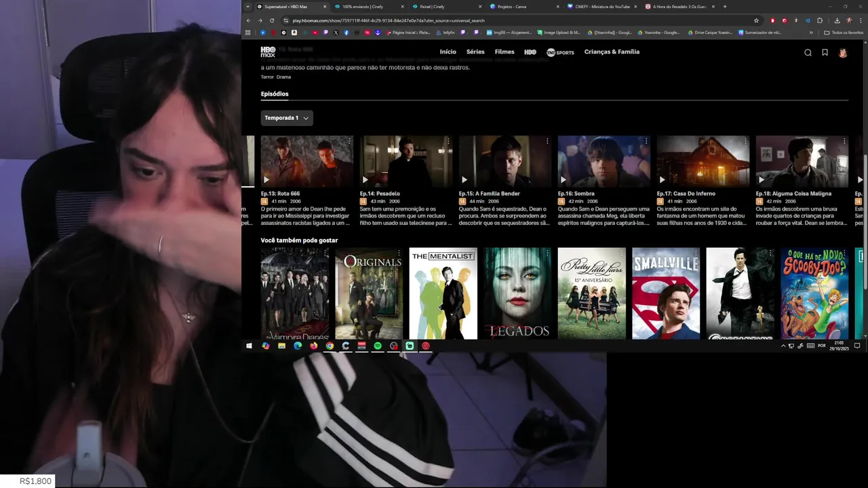
Task: Open the Sumarizador de vídeo bookmark
Action: pos(759,33)
